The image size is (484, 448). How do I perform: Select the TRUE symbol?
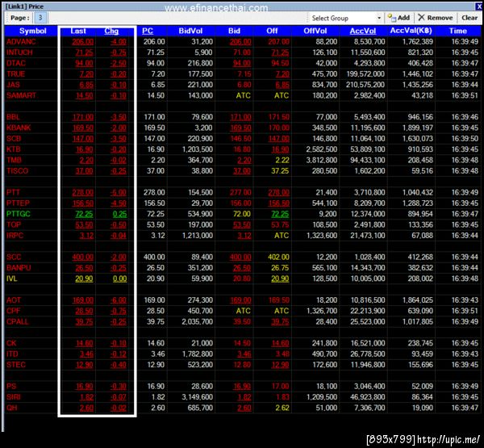click(15, 74)
